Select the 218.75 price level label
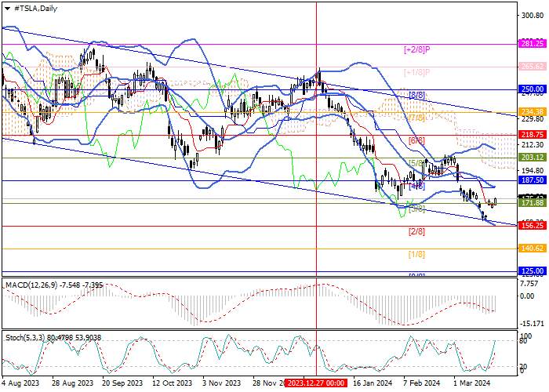This screenshot has height=392, width=549. (532, 135)
